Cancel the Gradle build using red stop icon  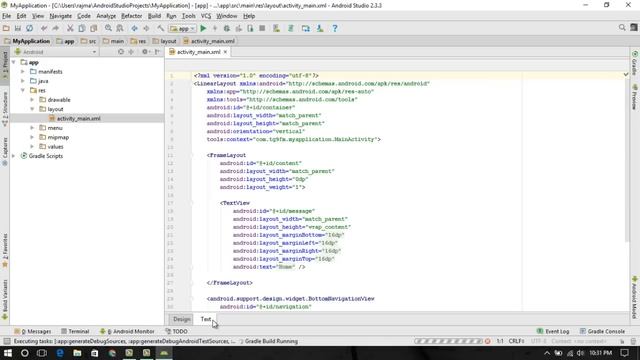coord(487,341)
